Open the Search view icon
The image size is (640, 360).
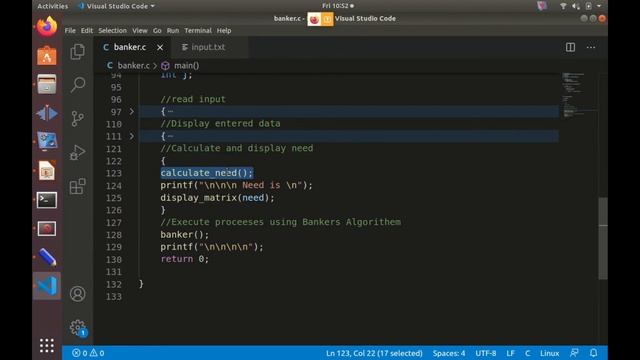(x=78, y=84)
